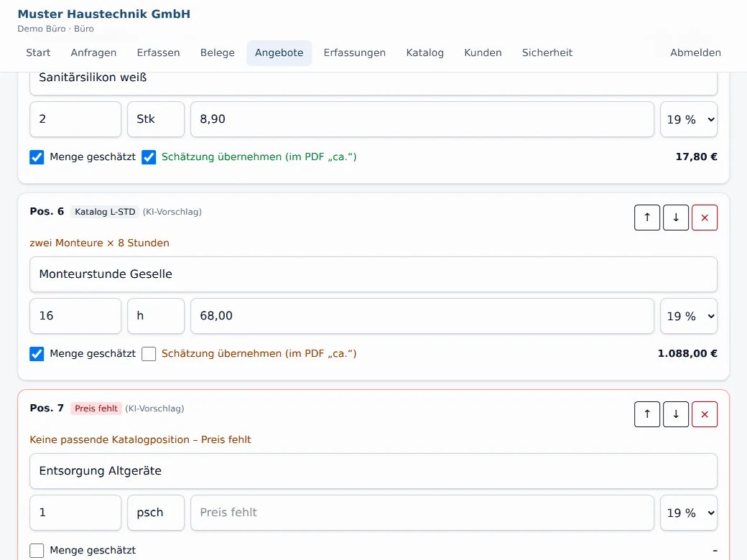Delete Pos. 6 with red X button
The height and width of the screenshot is (560, 747).
pos(705,218)
